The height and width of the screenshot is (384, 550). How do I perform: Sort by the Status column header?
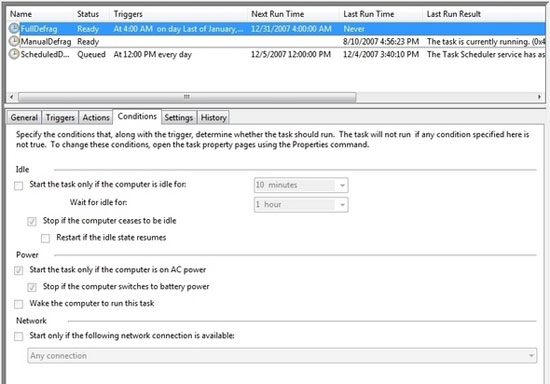click(x=88, y=14)
